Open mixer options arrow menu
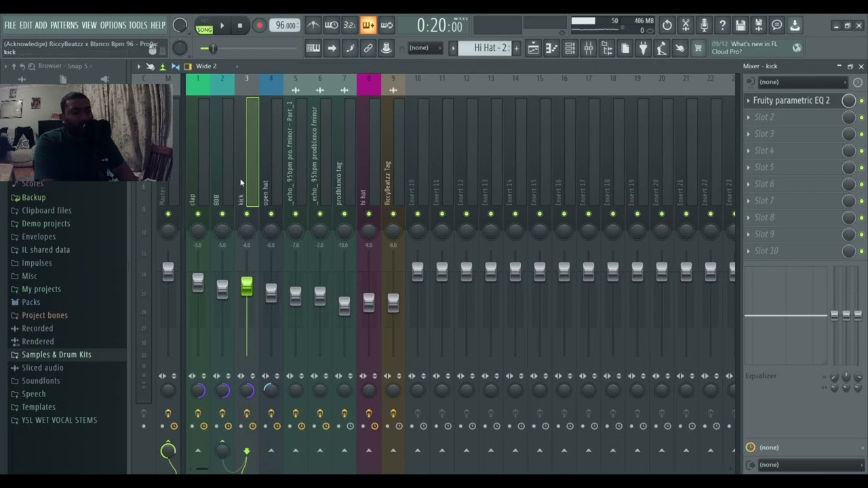Screen dimensions: 868x488 (x=138, y=66)
